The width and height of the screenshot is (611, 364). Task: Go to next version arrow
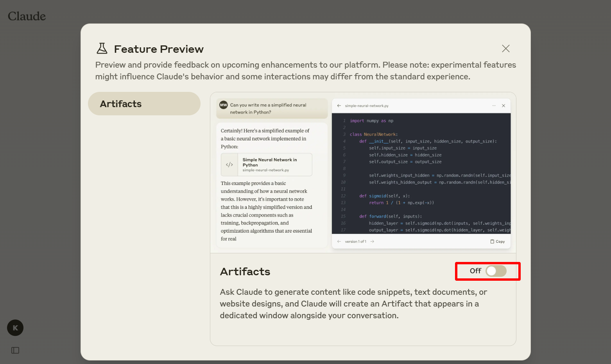pos(372,242)
